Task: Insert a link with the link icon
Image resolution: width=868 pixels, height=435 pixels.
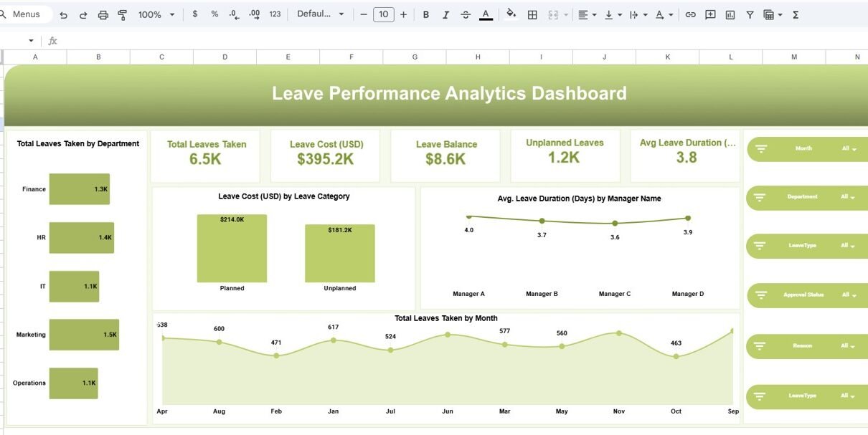Action: tap(690, 14)
